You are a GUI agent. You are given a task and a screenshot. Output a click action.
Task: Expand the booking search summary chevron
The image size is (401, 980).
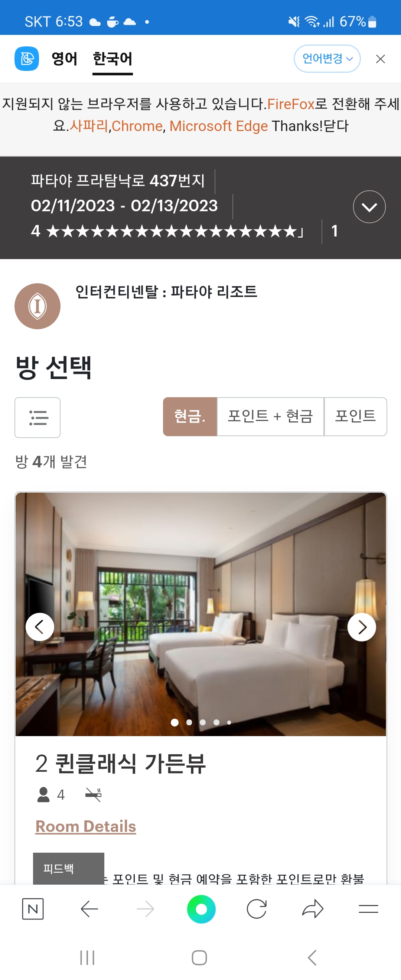coord(369,206)
